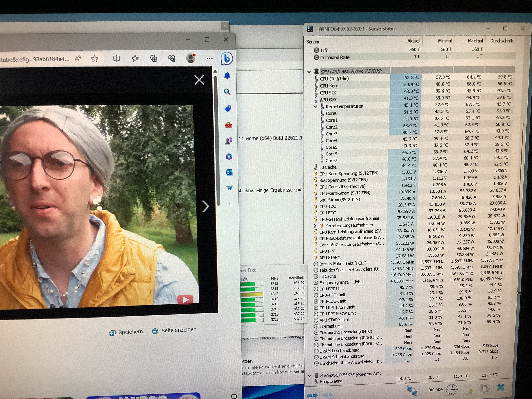Open Edge collections icon in toolbar
This screenshot has width=532, height=399.
pos(153,59)
